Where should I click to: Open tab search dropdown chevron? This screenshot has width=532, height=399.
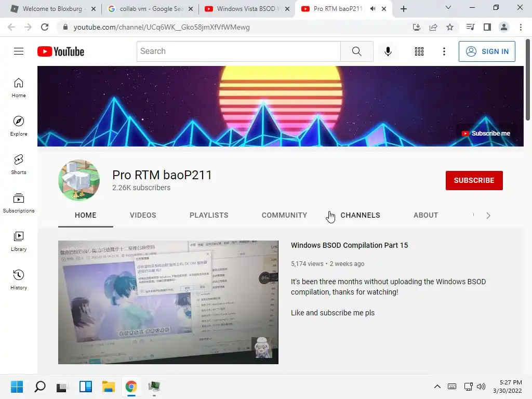click(x=448, y=7)
